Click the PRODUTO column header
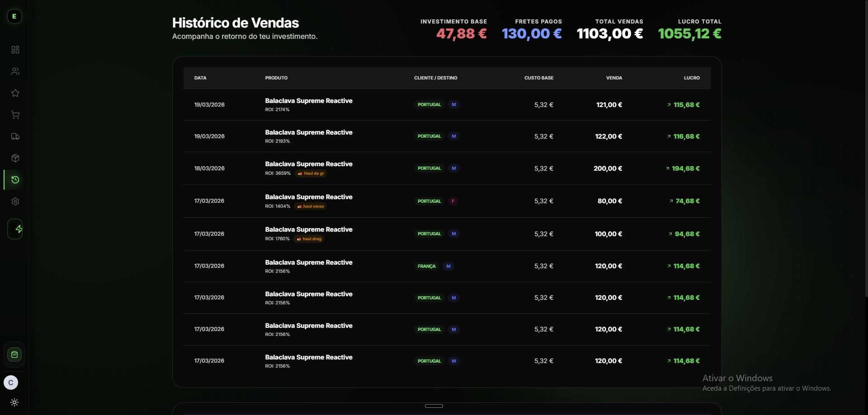868x415 pixels. click(x=276, y=78)
